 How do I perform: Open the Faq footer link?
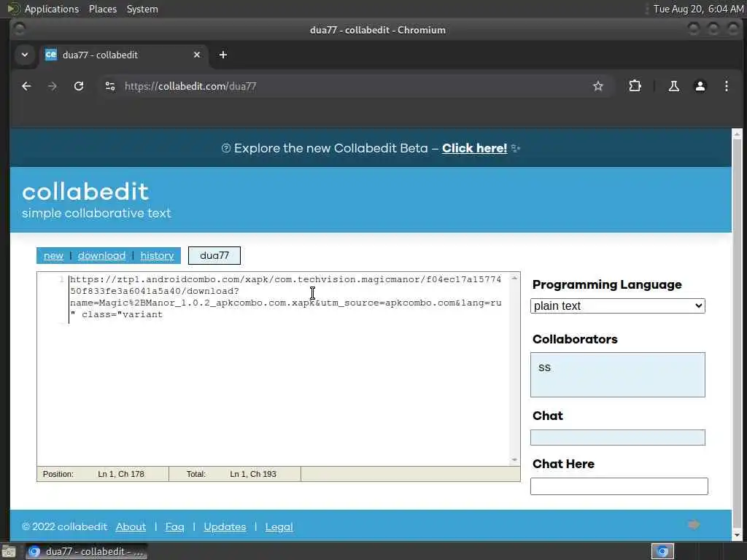tap(174, 526)
